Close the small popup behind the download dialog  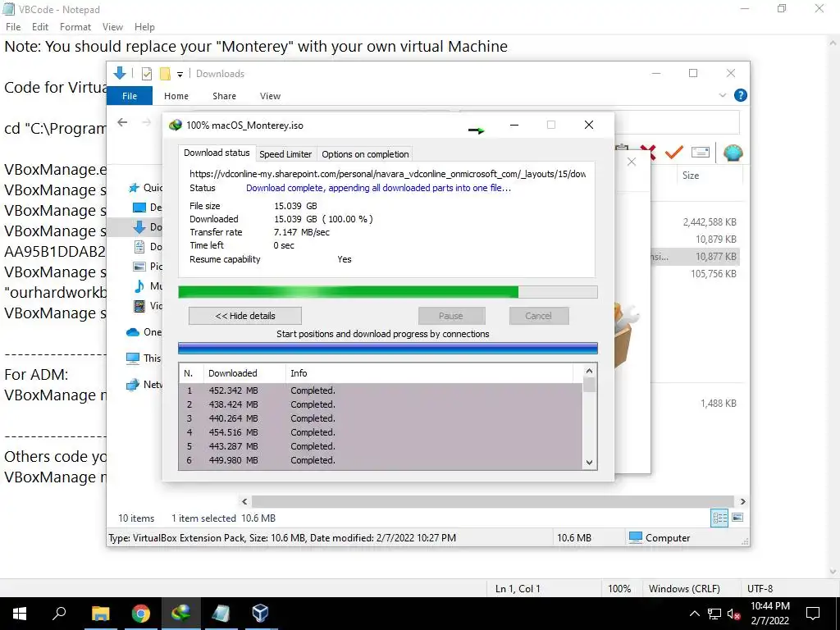pos(632,162)
